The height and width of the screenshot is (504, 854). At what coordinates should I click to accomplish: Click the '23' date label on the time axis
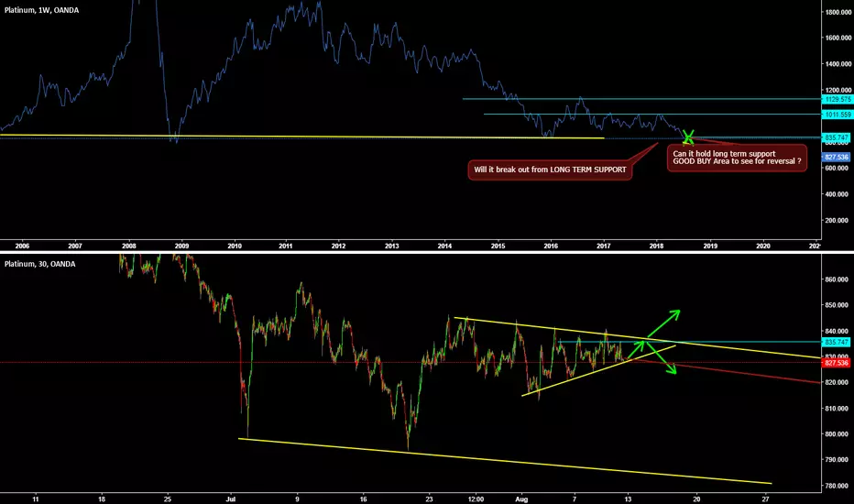(429, 499)
